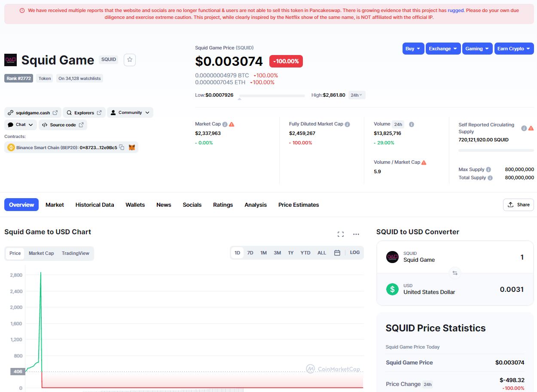Expand the chart to fullscreen
Image resolution: width=537 pixels, height=392 pixels.
coord(340,234)
